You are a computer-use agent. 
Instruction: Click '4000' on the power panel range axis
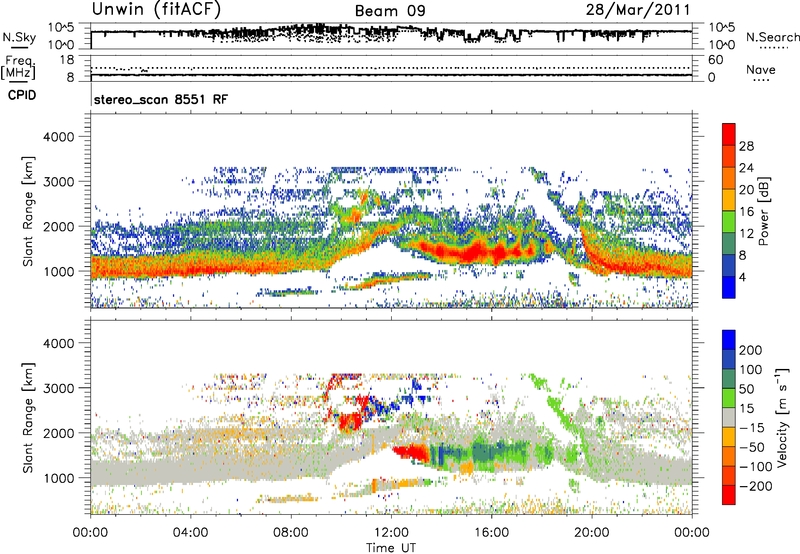point(58,137)
